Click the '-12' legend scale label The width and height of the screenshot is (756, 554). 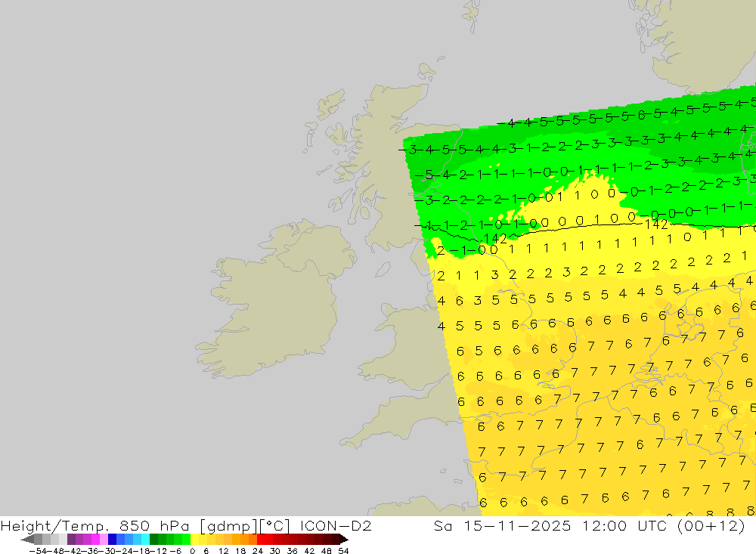pyautogui.click(x=158, y=551)
